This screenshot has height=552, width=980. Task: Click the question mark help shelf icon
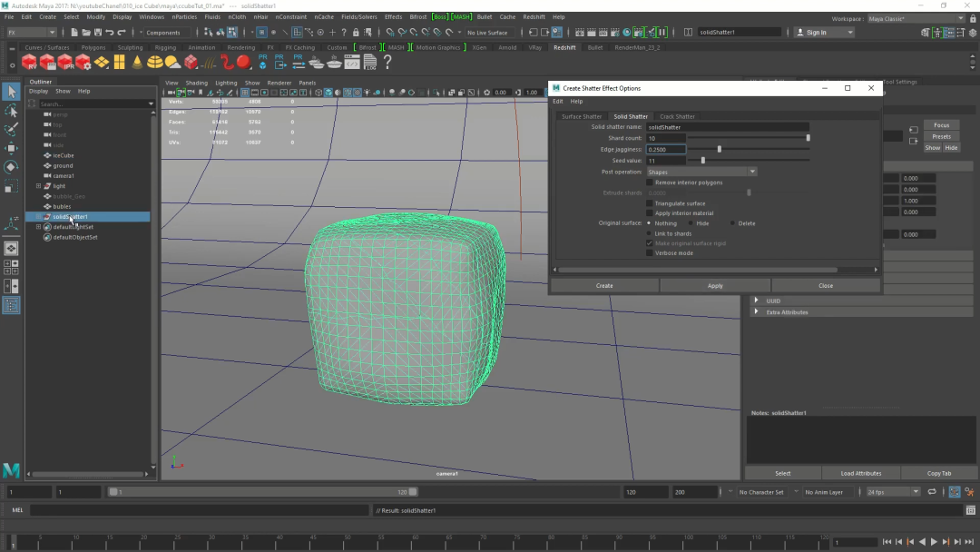387,63
